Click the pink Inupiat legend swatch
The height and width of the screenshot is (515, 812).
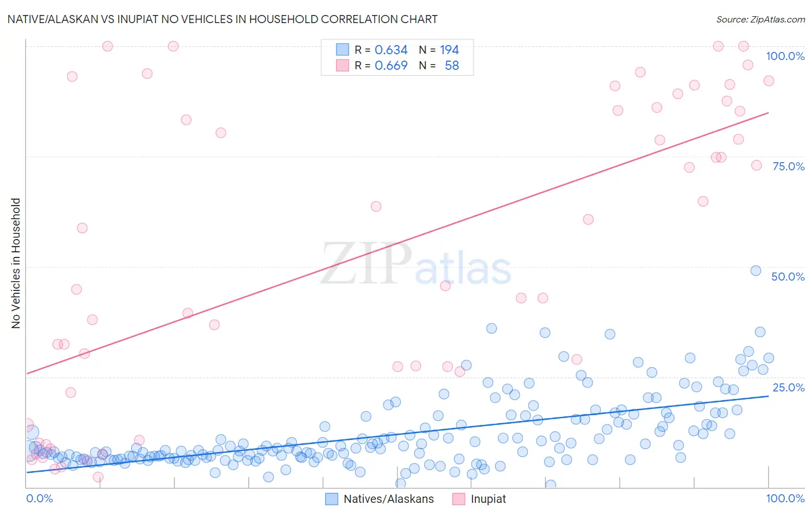point(459,499)
